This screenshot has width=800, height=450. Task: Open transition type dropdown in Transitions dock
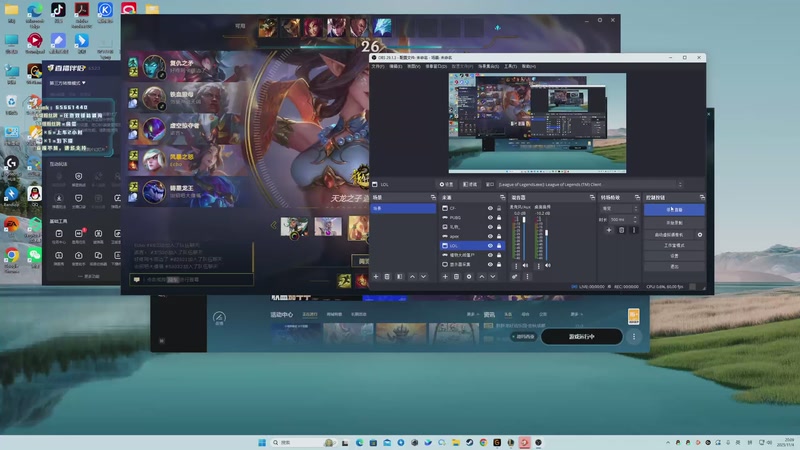pos(619,209)
